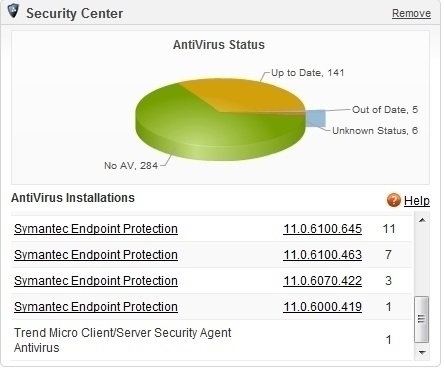Select Symantec Endpoint Protection with 3 installations
This screenshot has height=371, width=444.
click(x=96, y=281)
